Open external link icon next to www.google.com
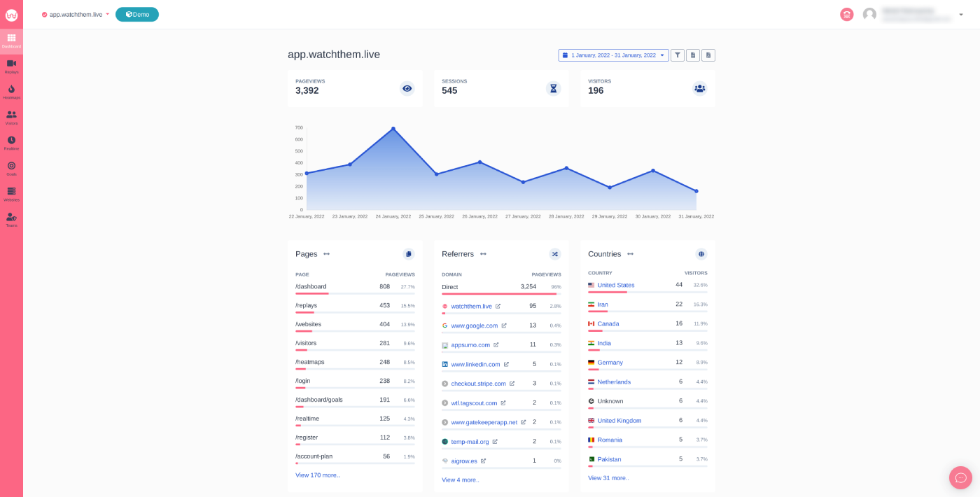This screenshot has width=980, height=497. 504,325
